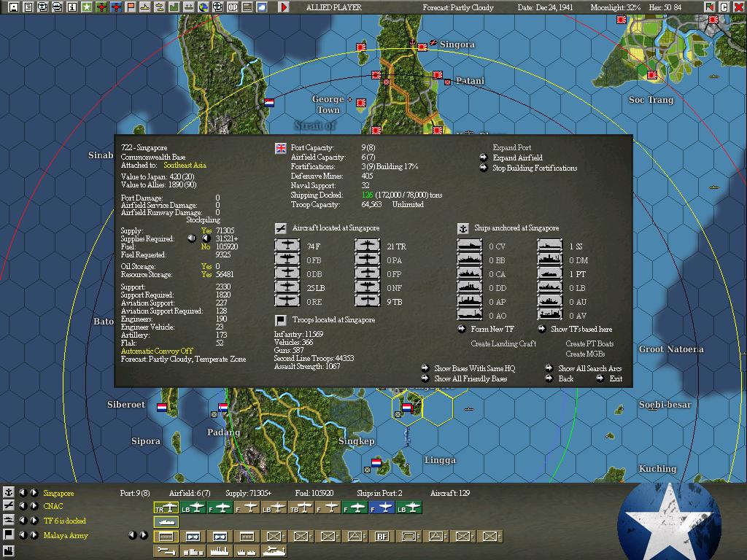Screen dimensions: 747x560
Task: Click the globe icon in top toolbar
Action: [203, 7]
